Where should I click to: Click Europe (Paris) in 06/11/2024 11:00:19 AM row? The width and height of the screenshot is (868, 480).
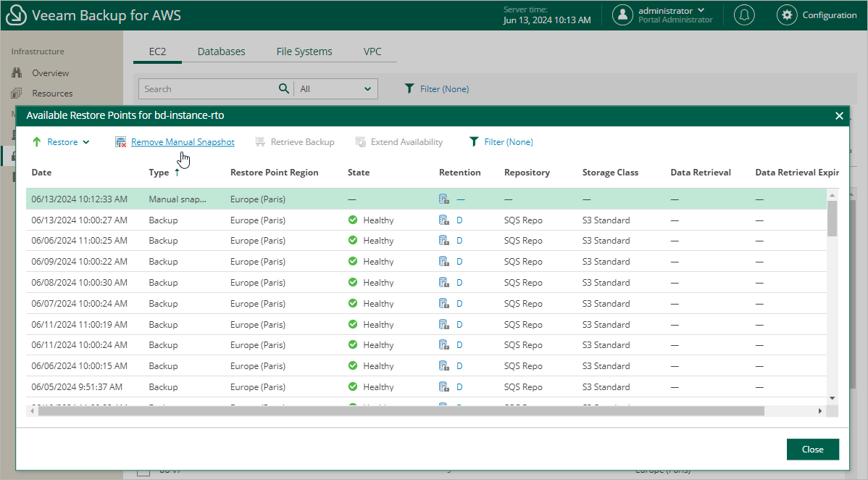click(258, 324)
